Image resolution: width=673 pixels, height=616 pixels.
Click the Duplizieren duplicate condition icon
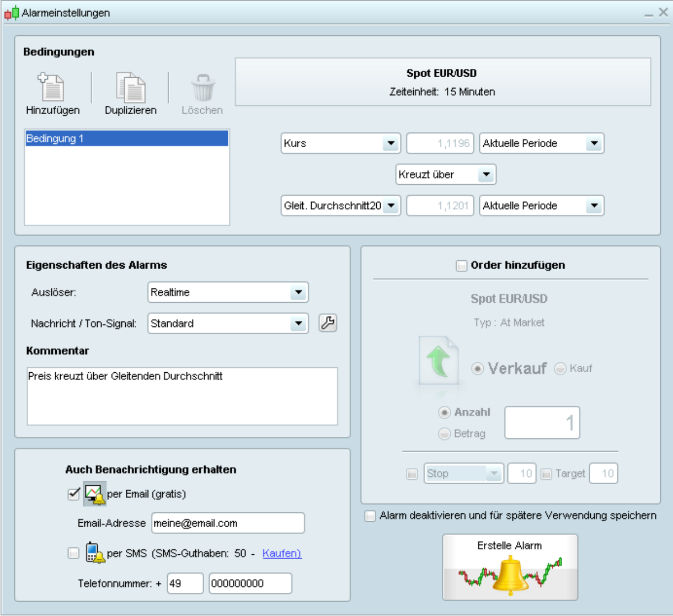pyautogui.click(x=131, y=87)
